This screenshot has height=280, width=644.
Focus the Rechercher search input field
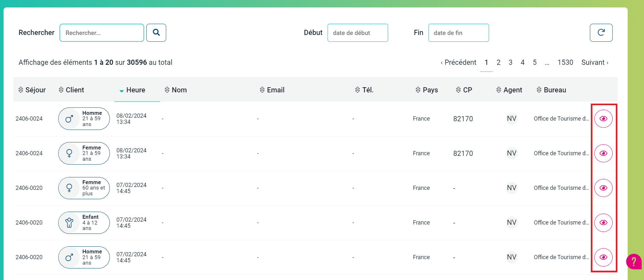pos(102,33)
